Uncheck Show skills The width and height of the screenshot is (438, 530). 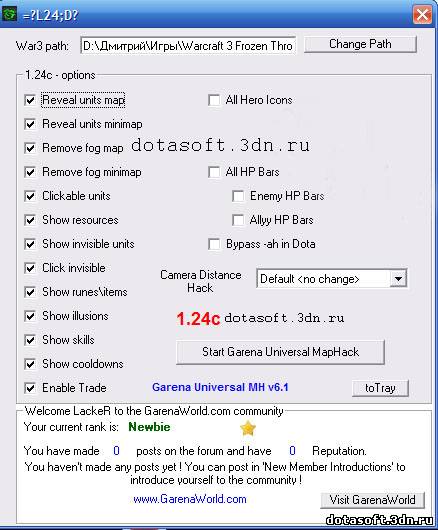(x=30, y=340)
